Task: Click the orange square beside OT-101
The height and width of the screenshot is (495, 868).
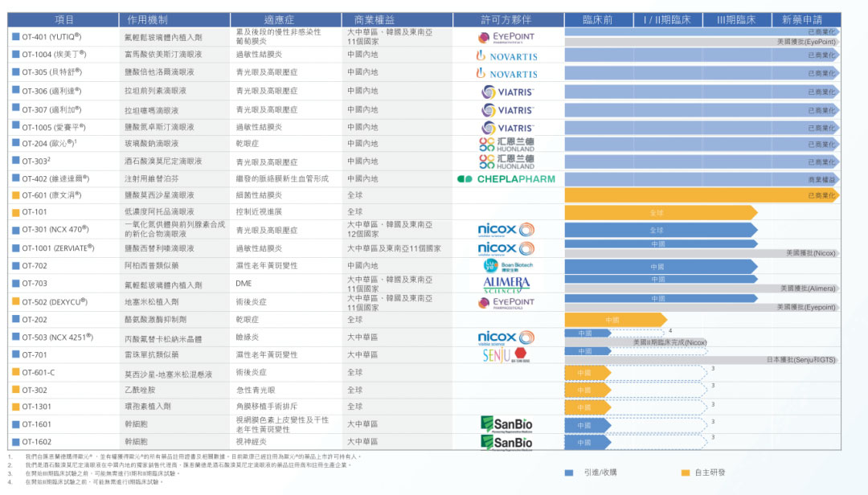Action: point(15,212)
